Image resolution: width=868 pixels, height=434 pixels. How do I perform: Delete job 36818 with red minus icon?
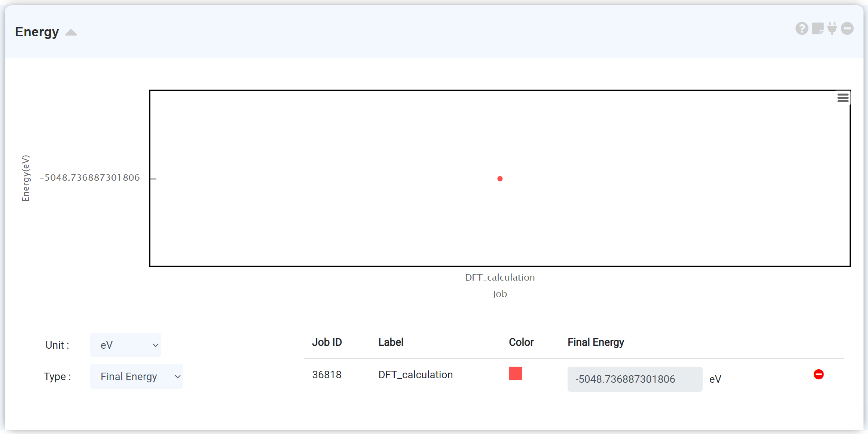pyautogui.click(x=818, y=375)
